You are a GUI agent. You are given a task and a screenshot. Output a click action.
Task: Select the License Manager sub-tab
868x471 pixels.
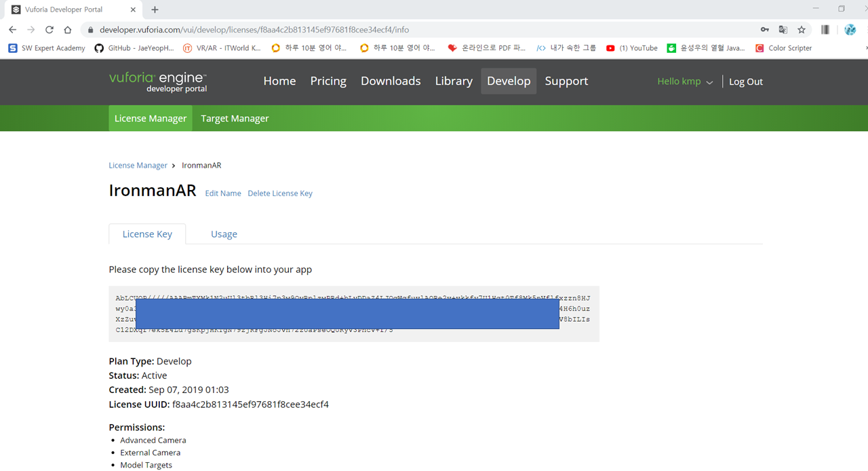click(x=151, y=118)
